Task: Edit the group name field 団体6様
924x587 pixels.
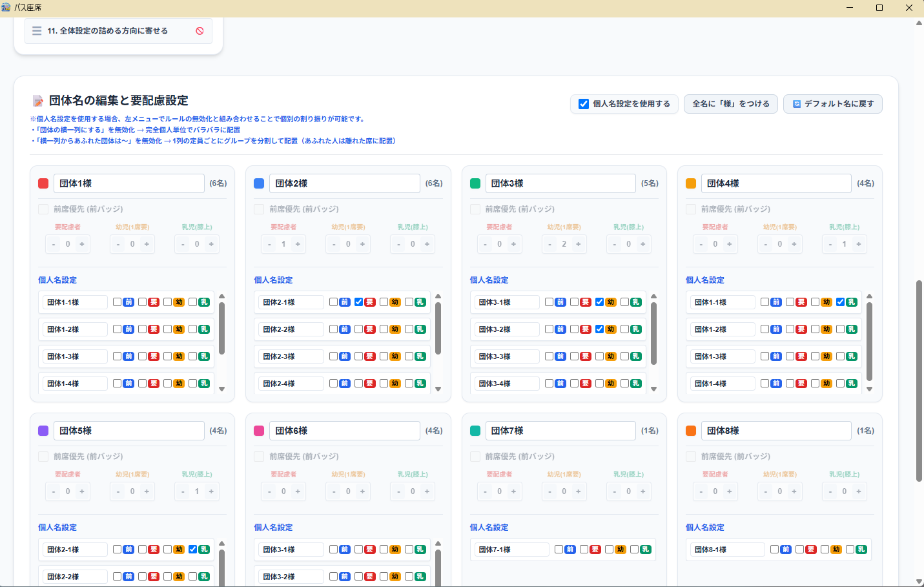Action: (x=345, y=431)
